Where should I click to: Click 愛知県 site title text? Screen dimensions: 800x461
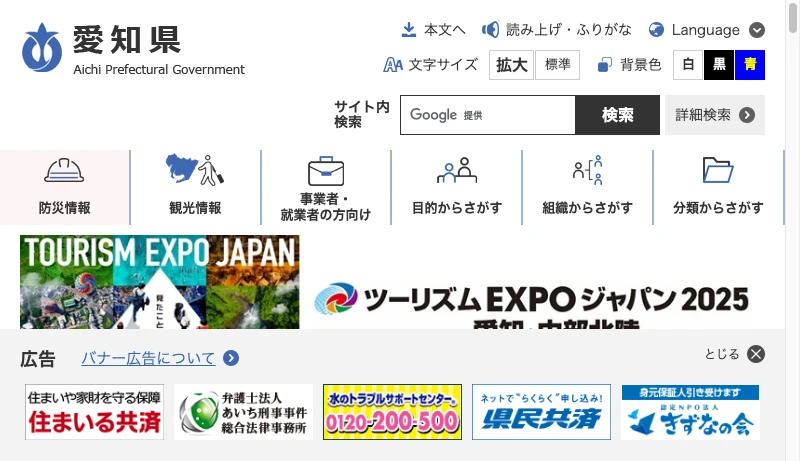click(127, 39)
